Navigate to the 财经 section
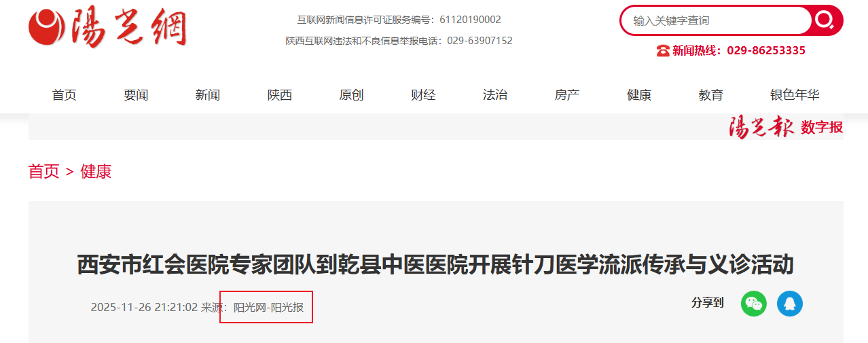 click(x=423, y=95)
